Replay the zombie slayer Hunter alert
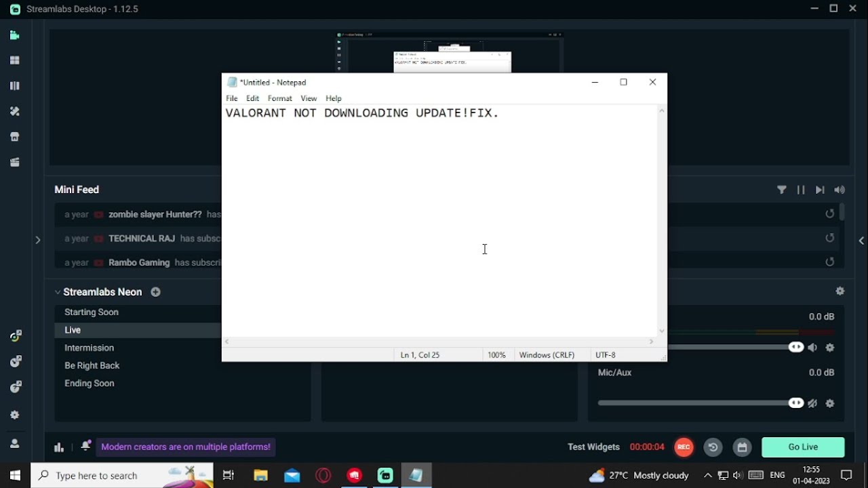868x488 pixels. click(829, 213)
